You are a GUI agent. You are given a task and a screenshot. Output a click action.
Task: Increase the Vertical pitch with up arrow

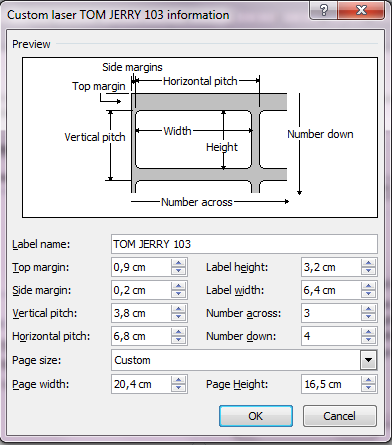[x=178, y=309]
